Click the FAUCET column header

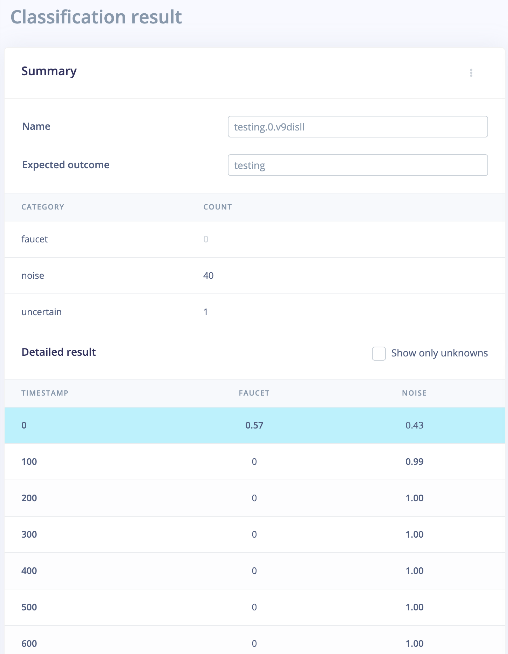254,393
